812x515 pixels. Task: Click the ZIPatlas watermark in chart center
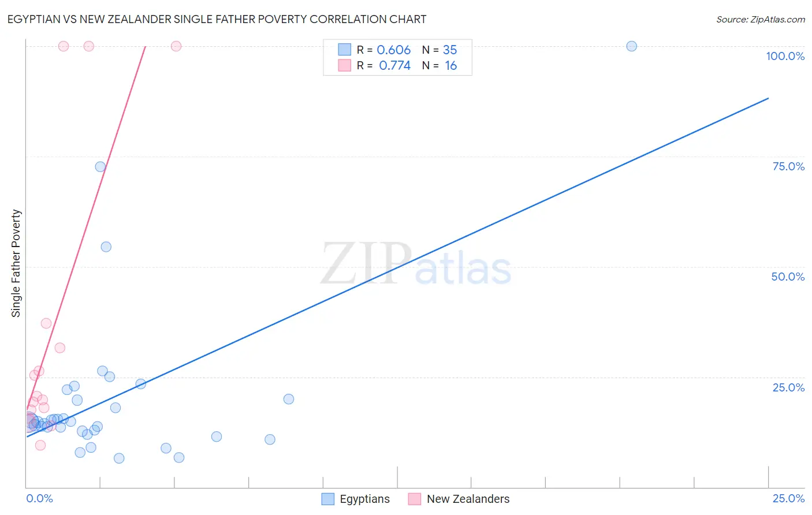[416, 264]
